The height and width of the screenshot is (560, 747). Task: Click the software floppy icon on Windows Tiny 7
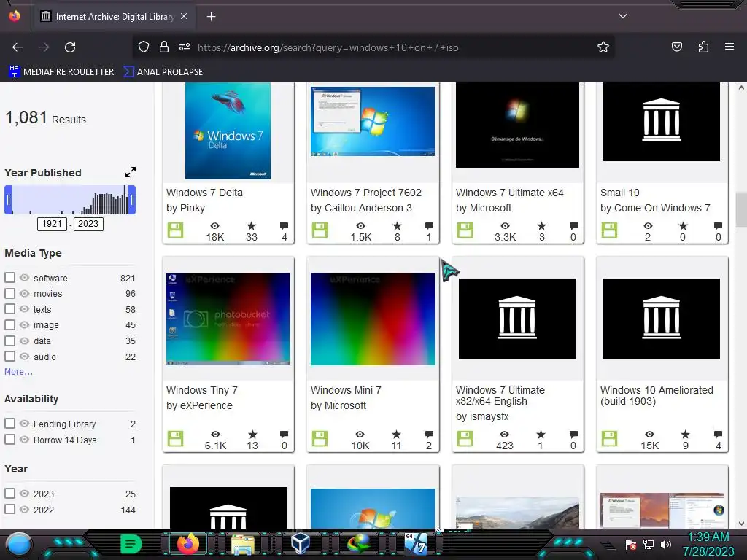(x=175, y=438)
